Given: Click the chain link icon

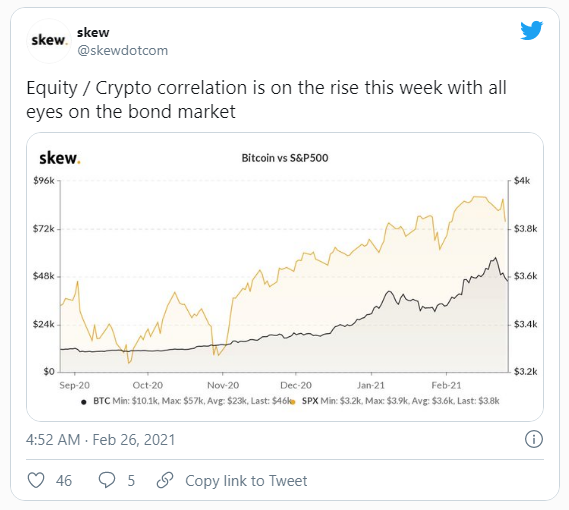Looking at the screenshot, I should tap(165, 480).
